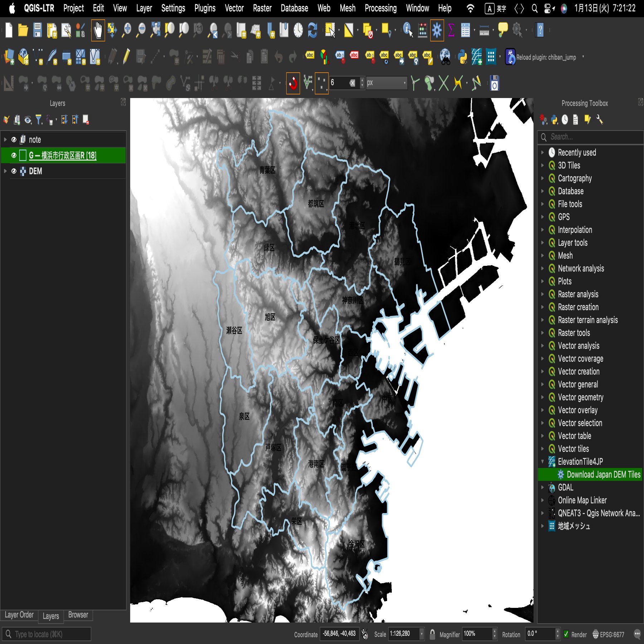Open the snapping tolerance px unit dropdown

(x=387, y=83)
